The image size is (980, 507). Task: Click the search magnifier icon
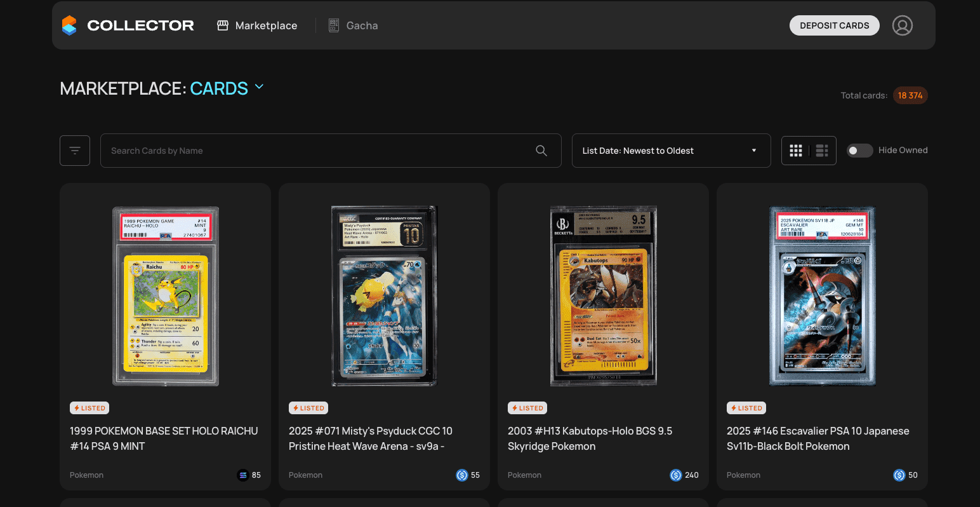click(x=541, y=151)
